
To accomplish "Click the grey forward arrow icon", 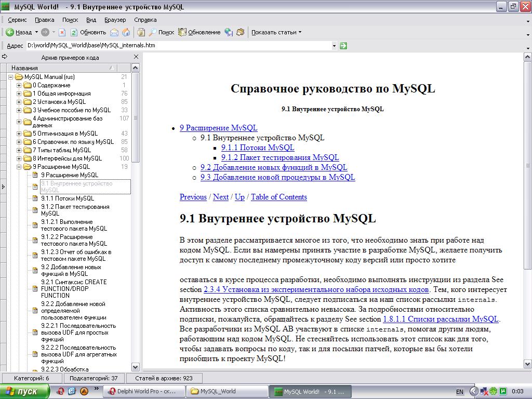I will click(x=45, y=32).
